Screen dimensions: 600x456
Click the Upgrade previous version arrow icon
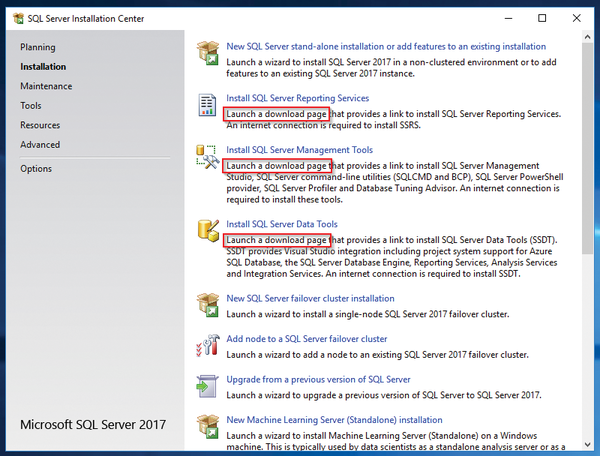pos(207,386)
